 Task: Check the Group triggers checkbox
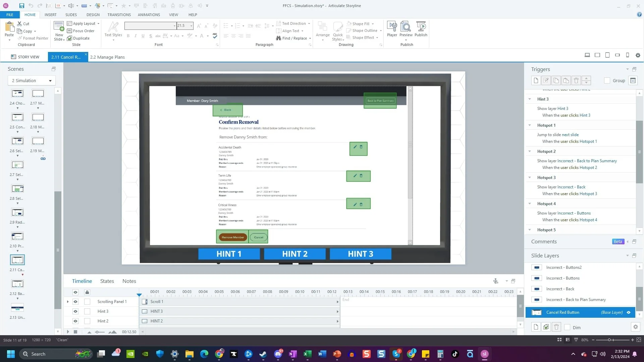pyautogui.click(x=607, y=80)
